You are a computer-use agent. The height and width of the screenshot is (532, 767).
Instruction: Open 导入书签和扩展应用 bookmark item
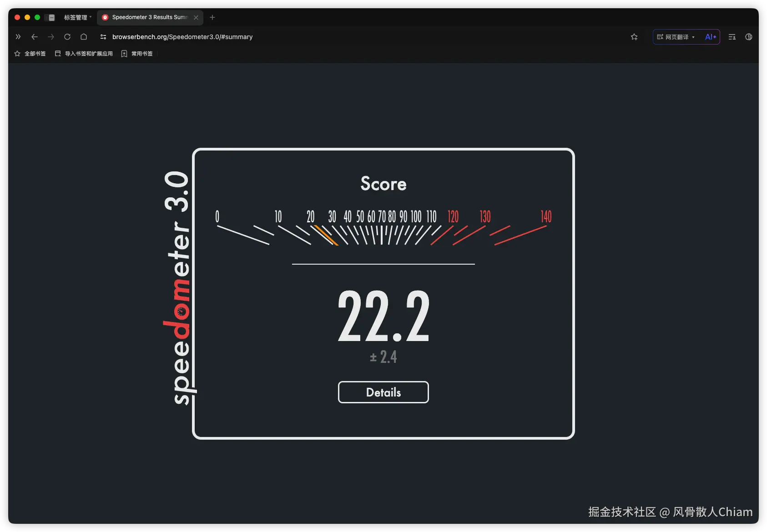(x=84, y=54)
